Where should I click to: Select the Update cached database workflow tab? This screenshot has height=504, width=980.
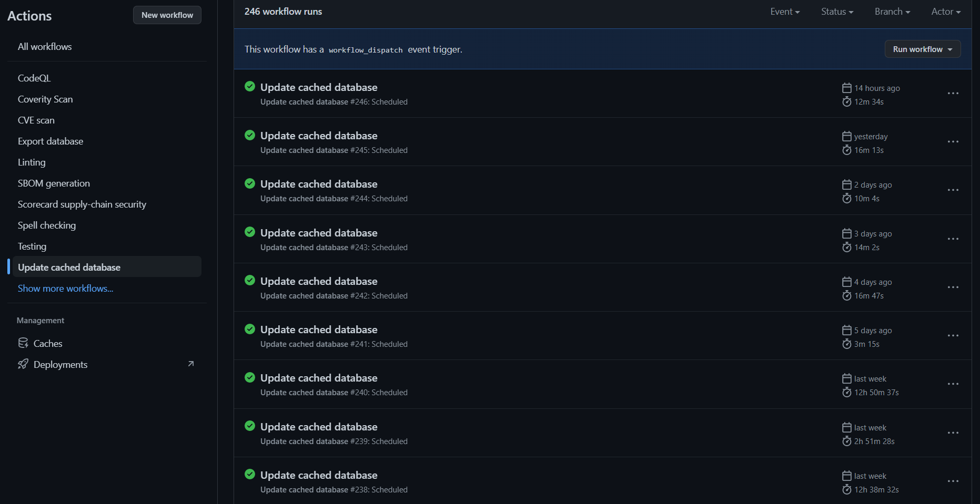click(69, 267)
